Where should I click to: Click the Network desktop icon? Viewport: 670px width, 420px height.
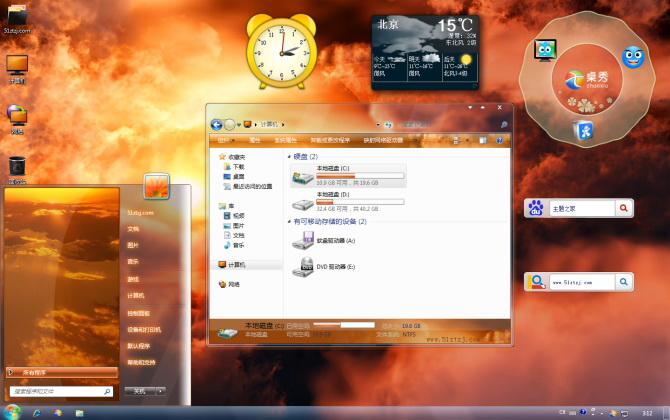pos(17,119)
